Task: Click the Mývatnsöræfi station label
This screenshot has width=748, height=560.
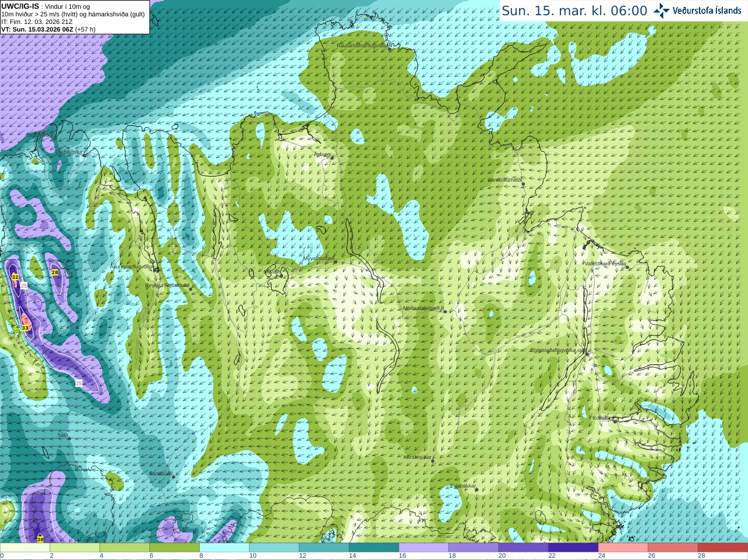Action: [319, 258]
